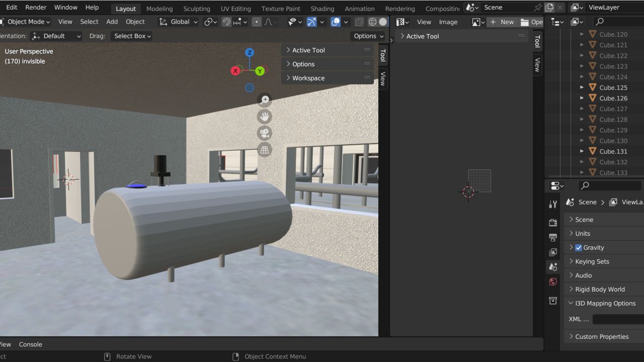Open the Render menu
644x362 pixels.
[36, 8]
